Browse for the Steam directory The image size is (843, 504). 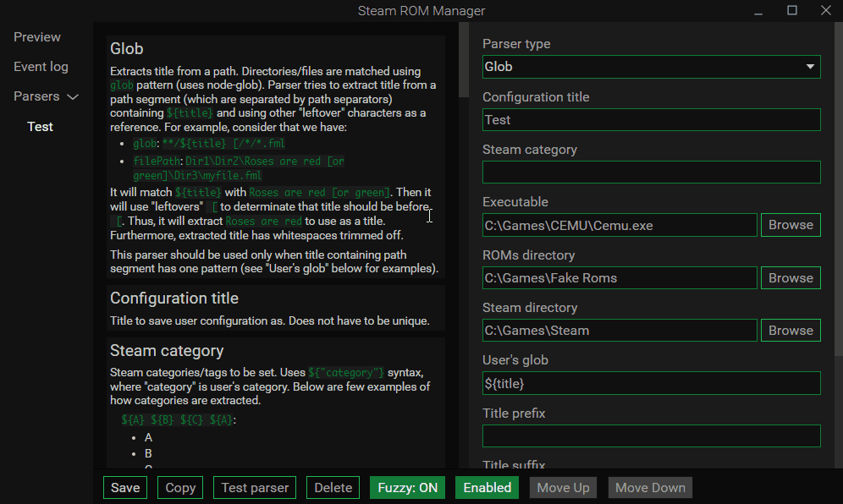[x=791, y=331]
